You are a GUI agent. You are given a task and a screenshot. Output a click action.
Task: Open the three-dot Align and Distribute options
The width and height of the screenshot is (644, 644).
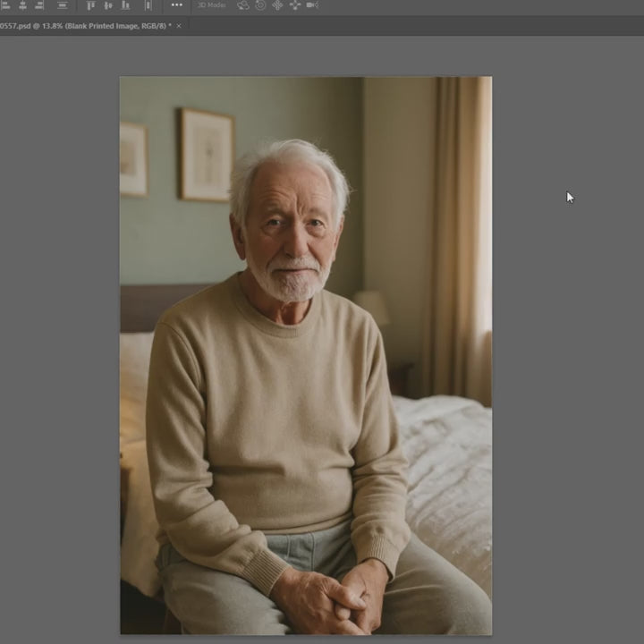(177, 5)
